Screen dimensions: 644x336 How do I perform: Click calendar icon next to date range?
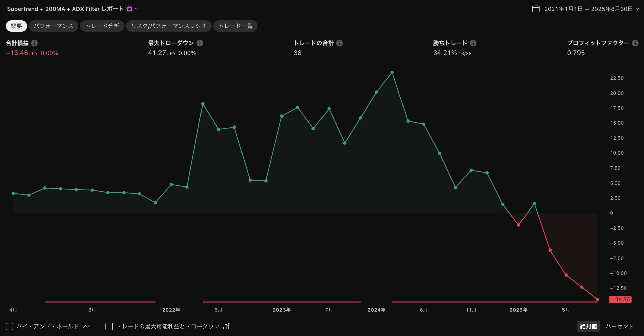click(x=536, y=9)
